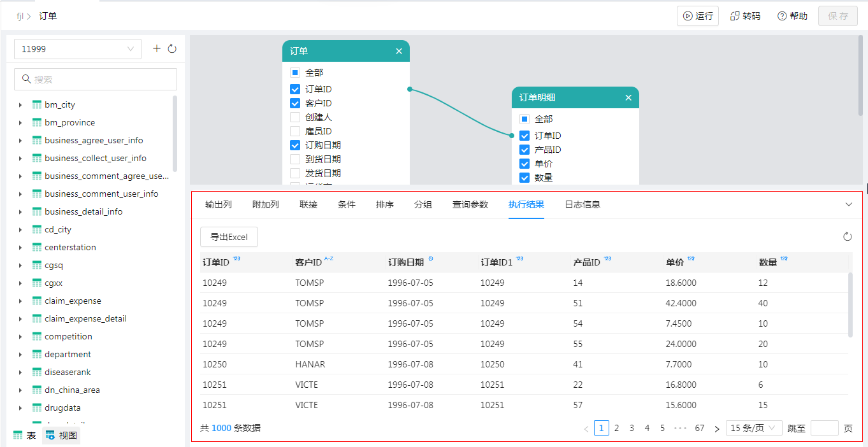Viewport: 868px width, 447px height.
Task: Open 帮助 in the top toolbar
Action: [792, 16]
